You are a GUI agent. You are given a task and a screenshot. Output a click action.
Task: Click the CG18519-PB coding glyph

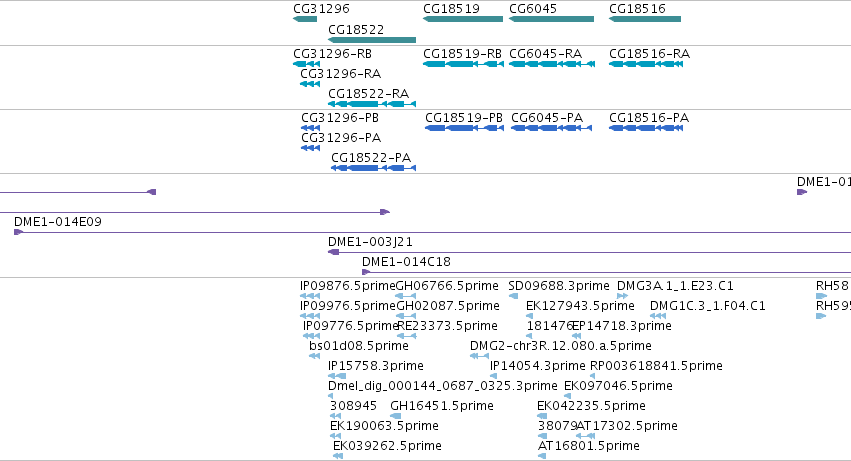[464, 128]
